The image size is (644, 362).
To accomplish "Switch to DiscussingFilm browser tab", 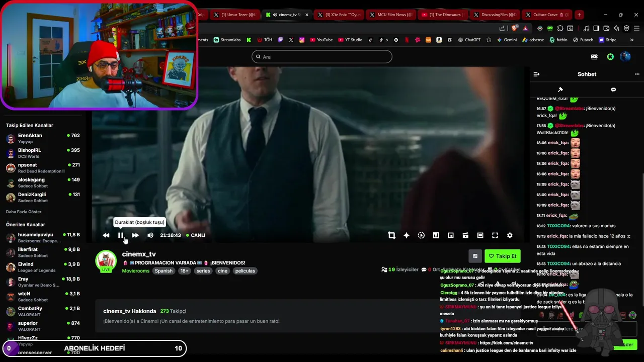I will pyautogui.click(x=494, y=15).
